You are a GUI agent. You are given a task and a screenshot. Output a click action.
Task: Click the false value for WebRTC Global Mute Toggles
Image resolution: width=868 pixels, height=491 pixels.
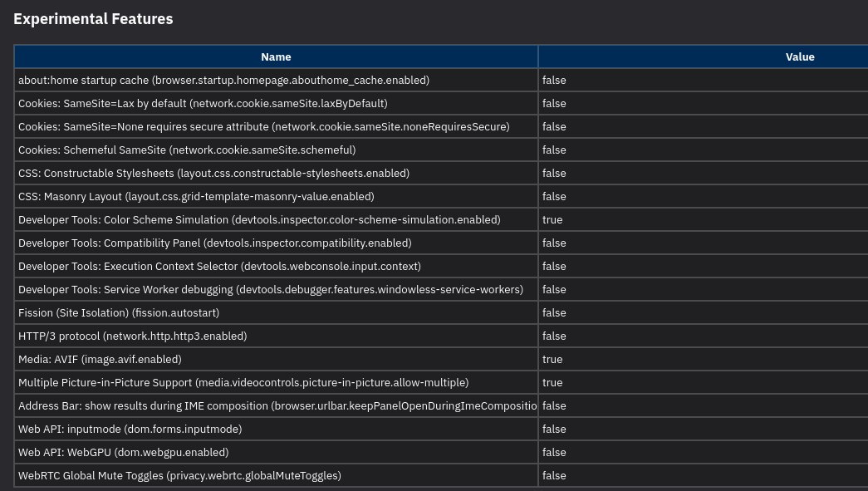point(554,475)
